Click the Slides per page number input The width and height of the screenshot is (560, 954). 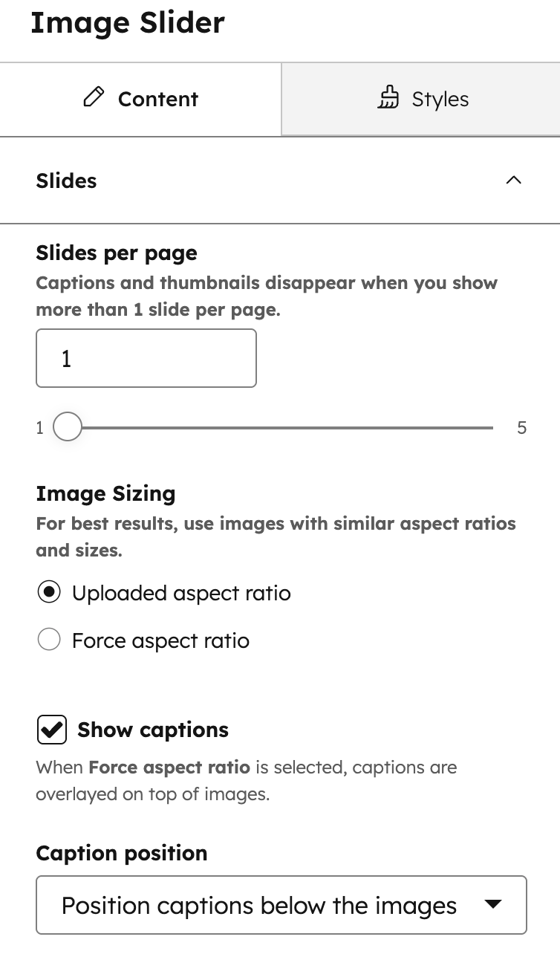[146, 357]
